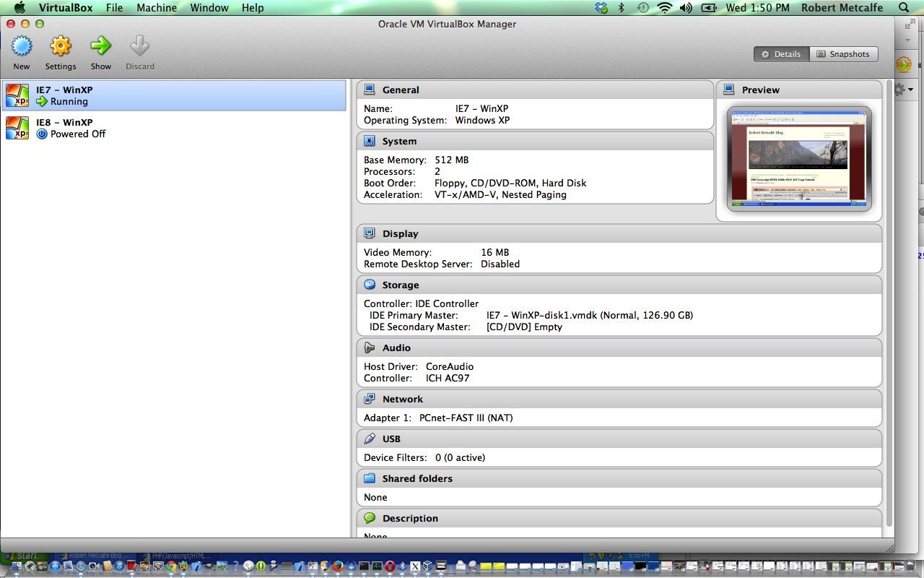Open the Window menu
Image resolution: width=924 pixels, height=578 pixels.
[209, 8]
